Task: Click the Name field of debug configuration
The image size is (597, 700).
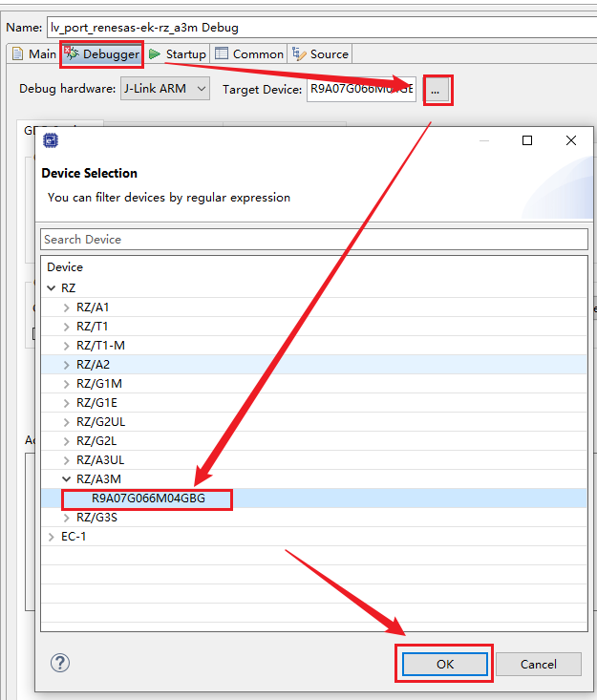Action: click(x=315, y=28)
